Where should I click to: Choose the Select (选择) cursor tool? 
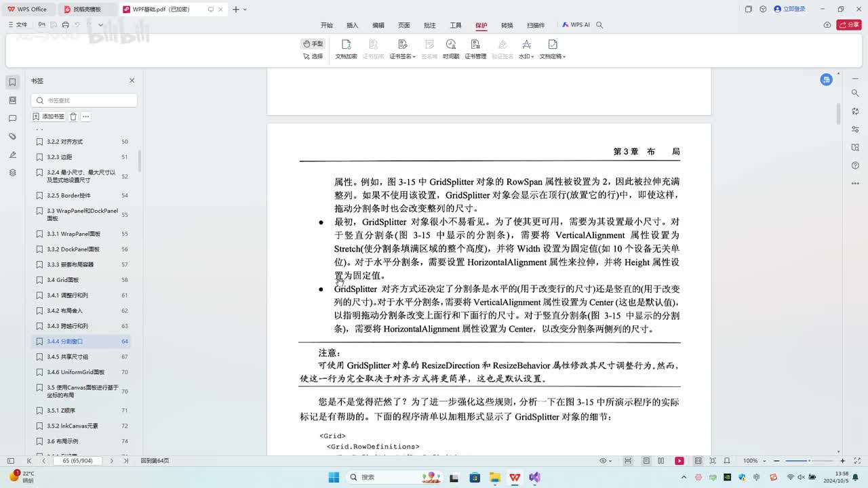tap(313, 56)
